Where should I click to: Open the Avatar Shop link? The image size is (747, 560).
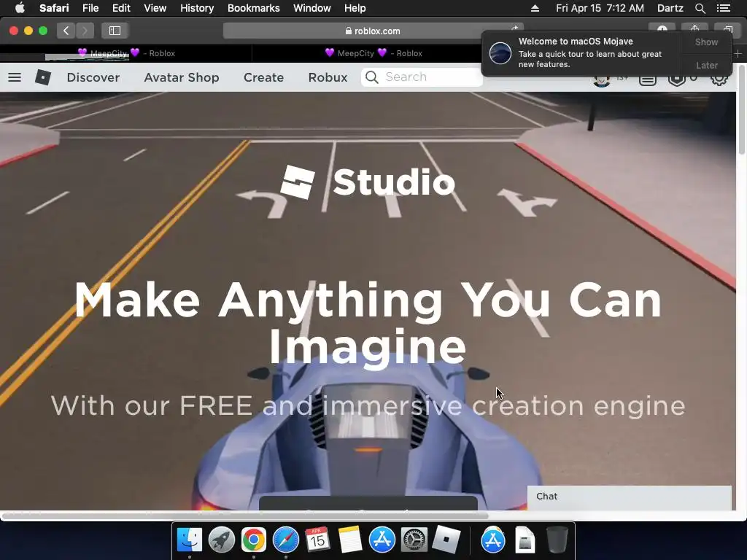(182, 77)
